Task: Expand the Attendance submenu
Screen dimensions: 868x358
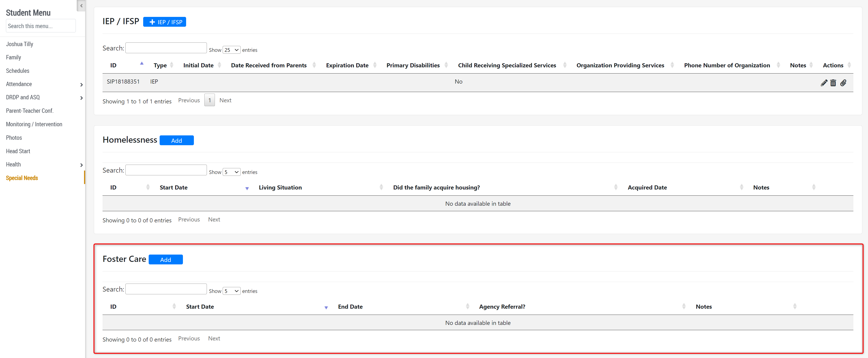Action: point(81,84)
